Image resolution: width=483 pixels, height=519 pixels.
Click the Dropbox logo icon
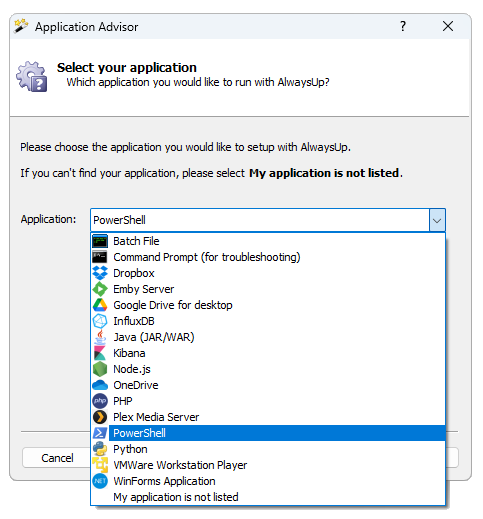(100, 273)
